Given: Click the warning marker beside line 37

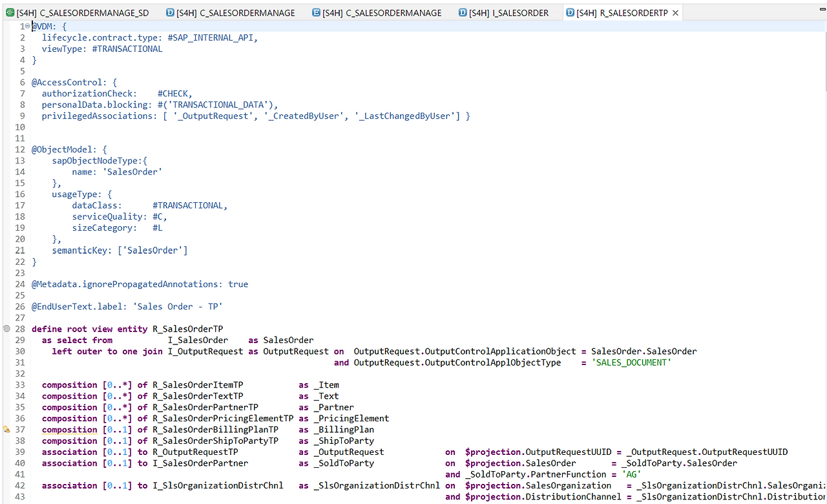Looking at the screenshot, I should coord(6,430).
